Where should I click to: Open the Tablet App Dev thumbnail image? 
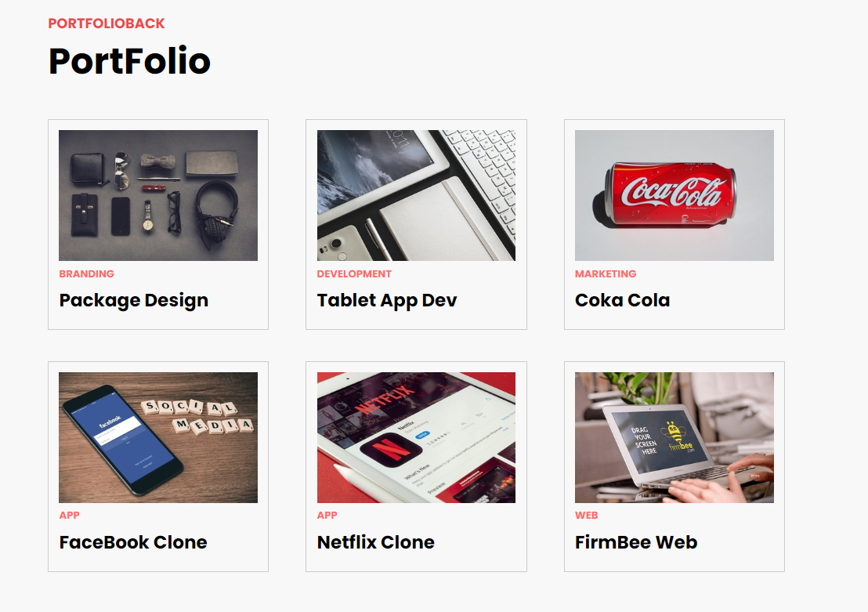(416, 195)
